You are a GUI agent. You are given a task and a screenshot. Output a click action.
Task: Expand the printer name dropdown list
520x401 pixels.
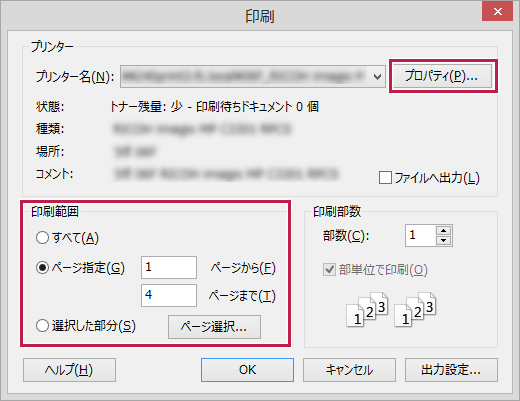coord(377,77)
